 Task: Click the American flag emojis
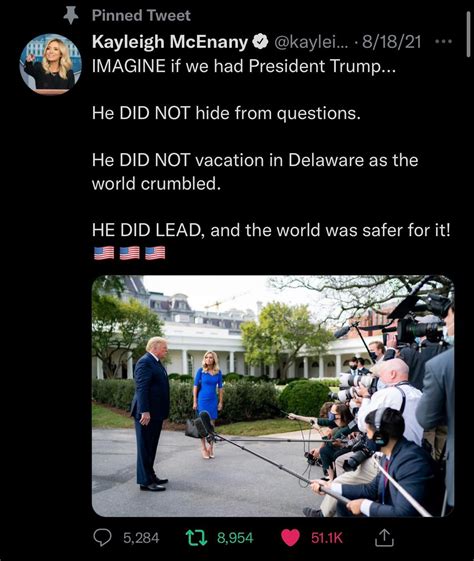(130, 253)
